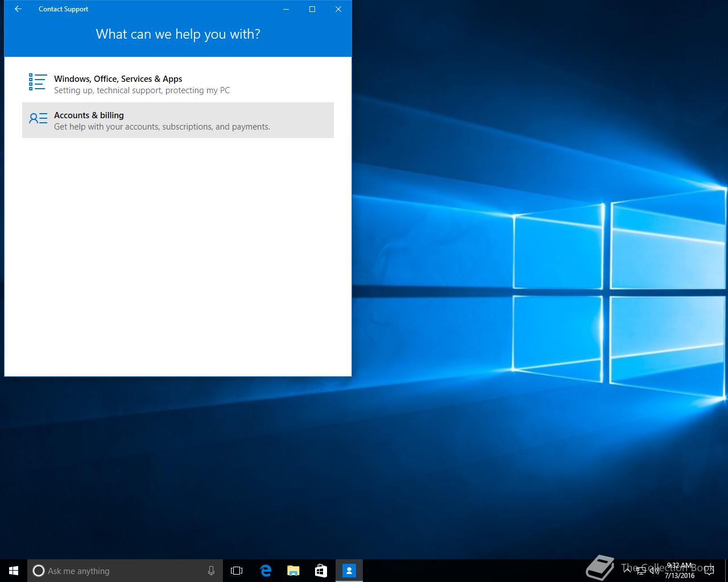Click the Accounts & billing person icon

click(x=38, y=118)
